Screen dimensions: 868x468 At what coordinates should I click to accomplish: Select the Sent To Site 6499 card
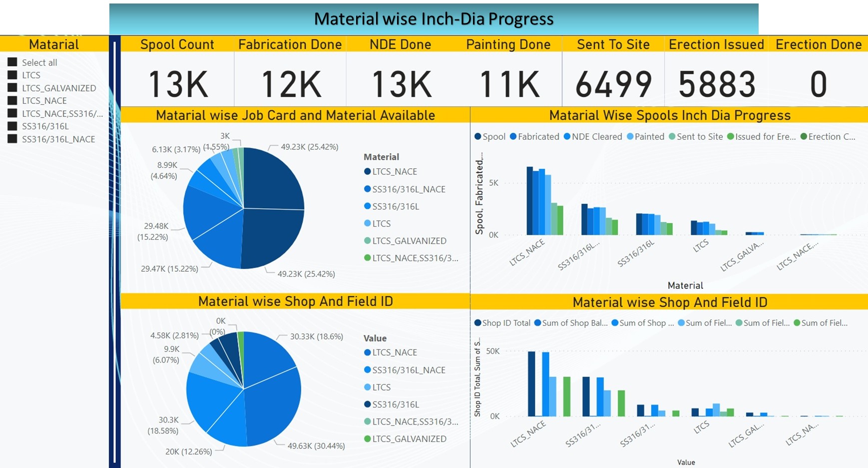point(613,83)
